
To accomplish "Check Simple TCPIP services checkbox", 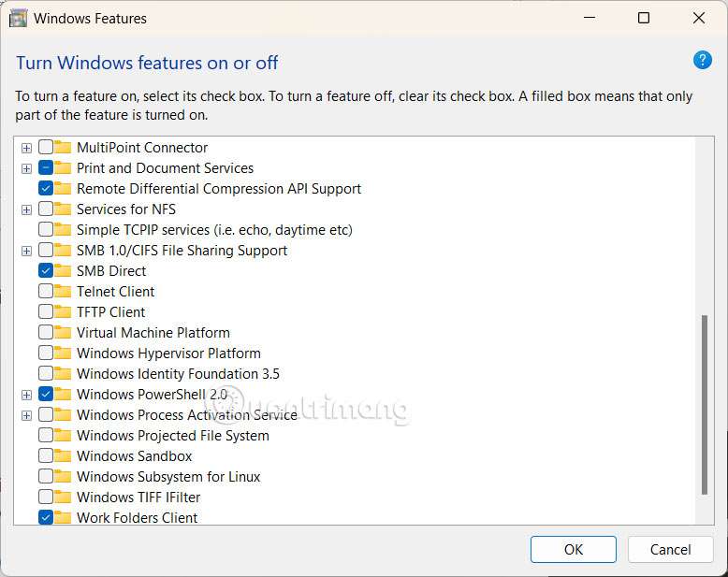I will pyautogui.click(x=46, y=230).
